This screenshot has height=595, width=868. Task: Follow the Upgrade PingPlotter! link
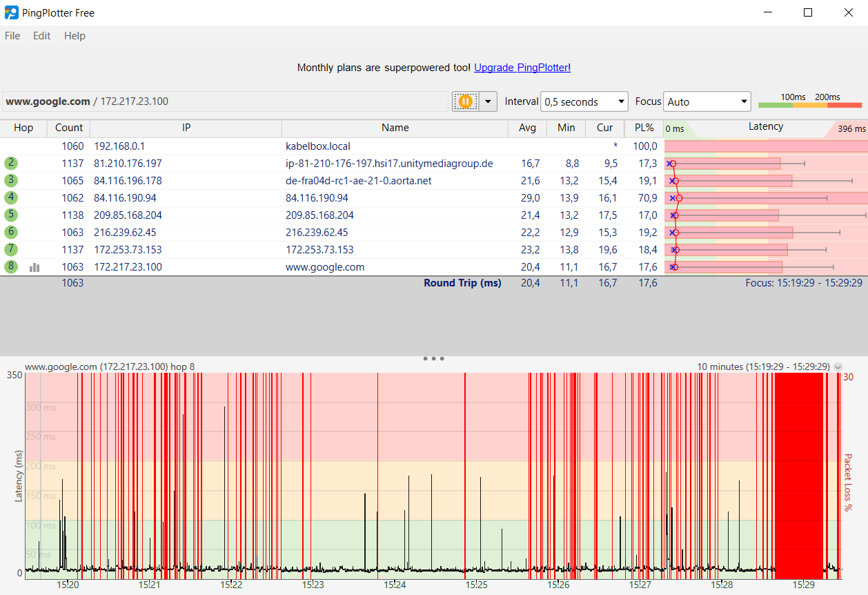pos(522,68)
